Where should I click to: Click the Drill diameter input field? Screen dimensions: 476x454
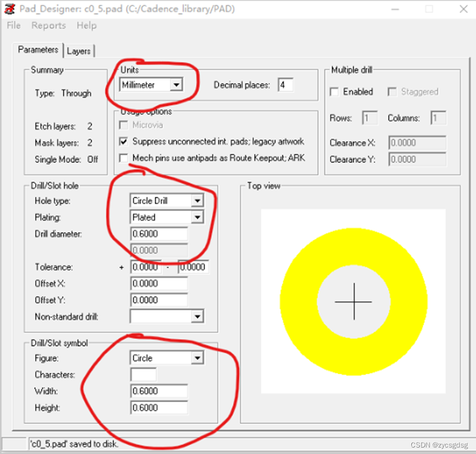[159, 234]
